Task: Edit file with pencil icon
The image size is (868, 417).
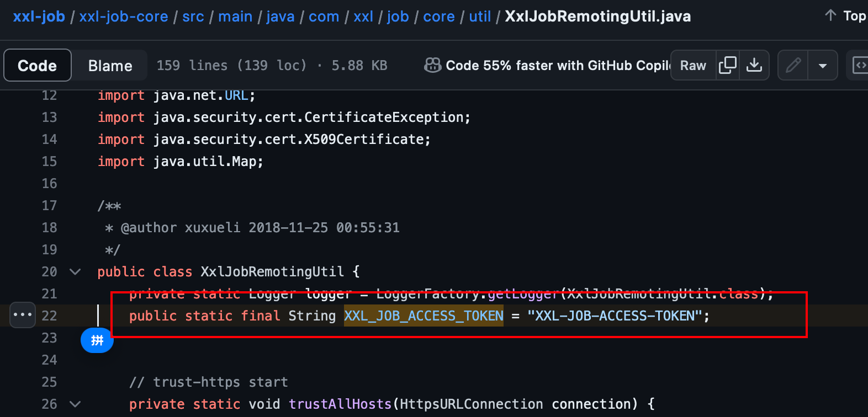Action: [793, 65]
